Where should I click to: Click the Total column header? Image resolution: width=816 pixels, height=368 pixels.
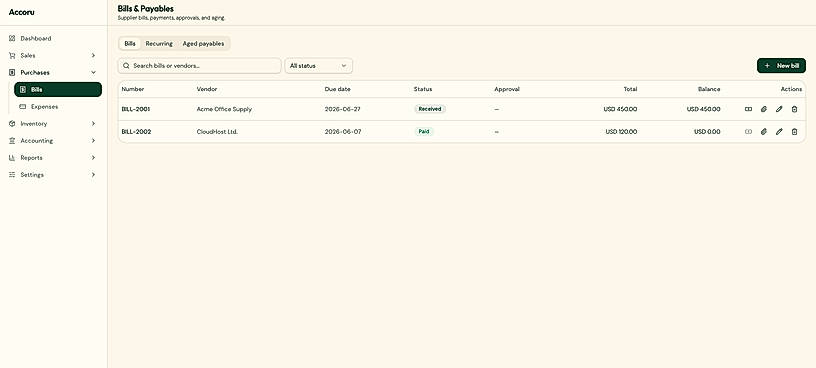click(x=630, y=89)
